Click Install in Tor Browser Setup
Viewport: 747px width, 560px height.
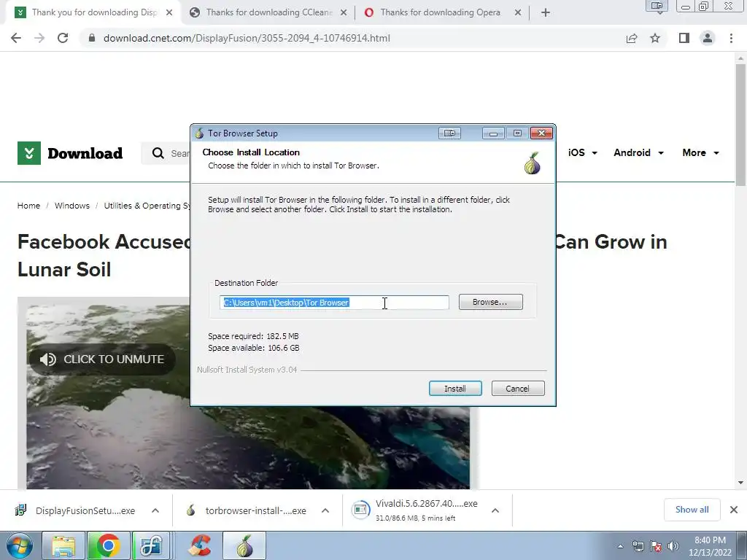[x=455, y=389]
